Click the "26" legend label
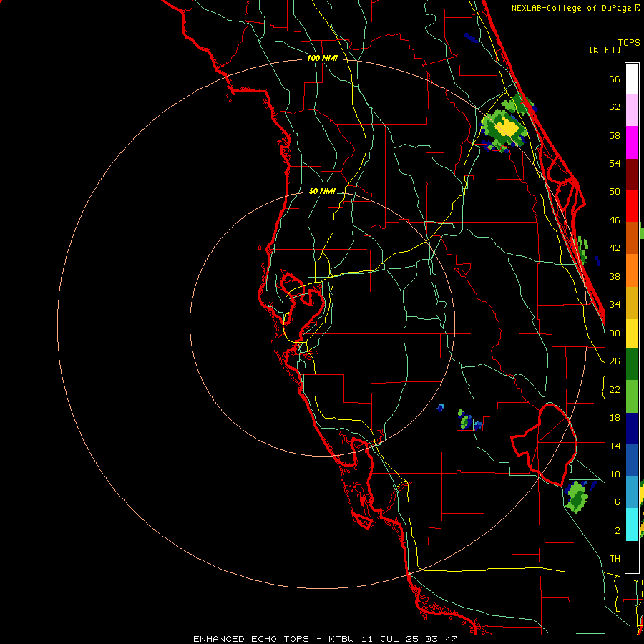 [x=615, y=361]
